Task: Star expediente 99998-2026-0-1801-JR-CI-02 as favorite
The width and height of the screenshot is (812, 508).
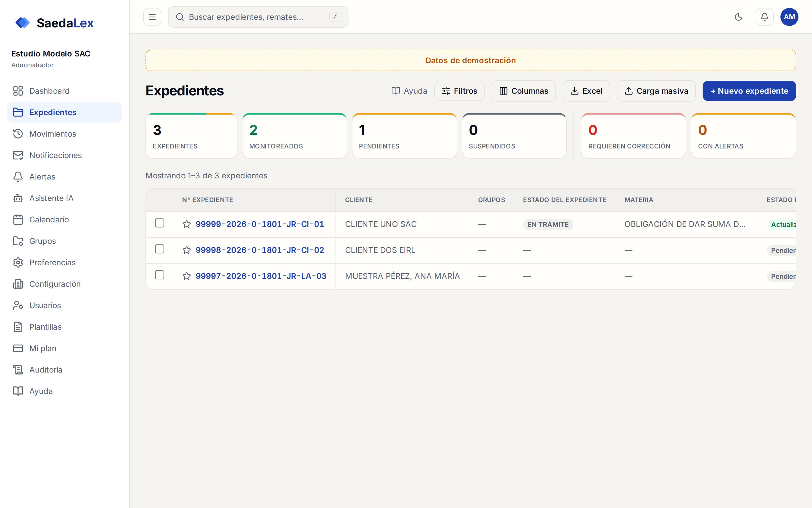Action: [187, 250]
